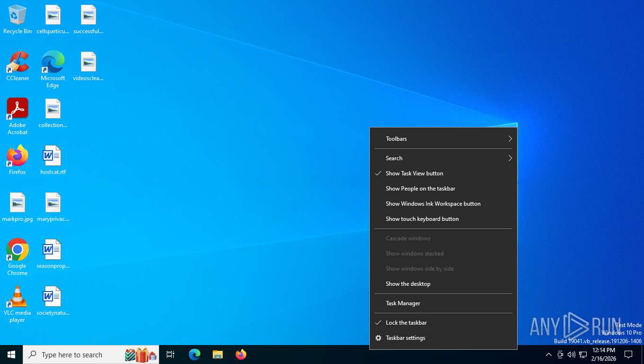The height and width of the screenshot is (364, 644).
Task: Click the network tray icon
Action: point(583,355)
